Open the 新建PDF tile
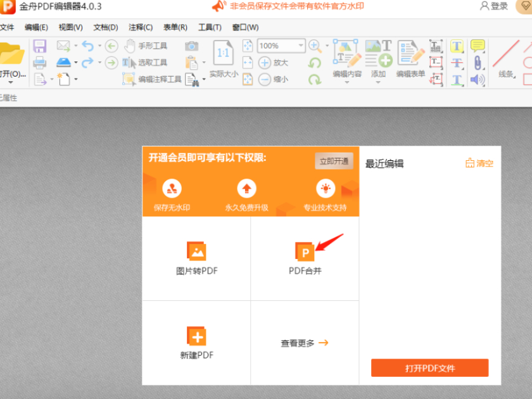 [196, 343]
